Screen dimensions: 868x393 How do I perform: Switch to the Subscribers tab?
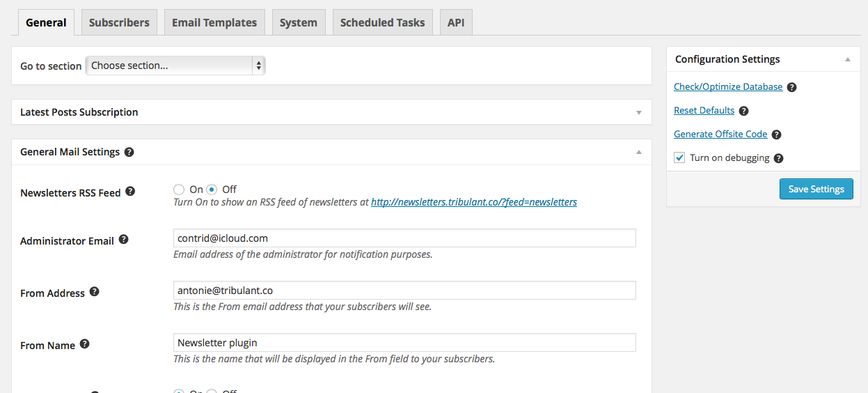tap(119, 22)
